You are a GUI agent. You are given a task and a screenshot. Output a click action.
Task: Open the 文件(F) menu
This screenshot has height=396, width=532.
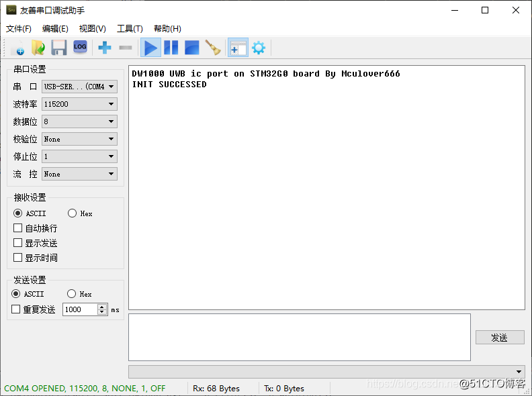point(19,29)
